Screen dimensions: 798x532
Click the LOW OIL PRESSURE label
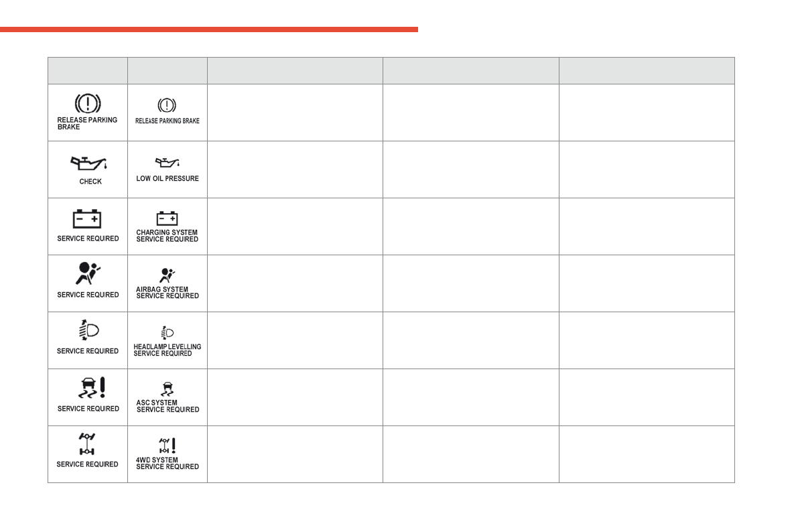click(x=168, y=179)
